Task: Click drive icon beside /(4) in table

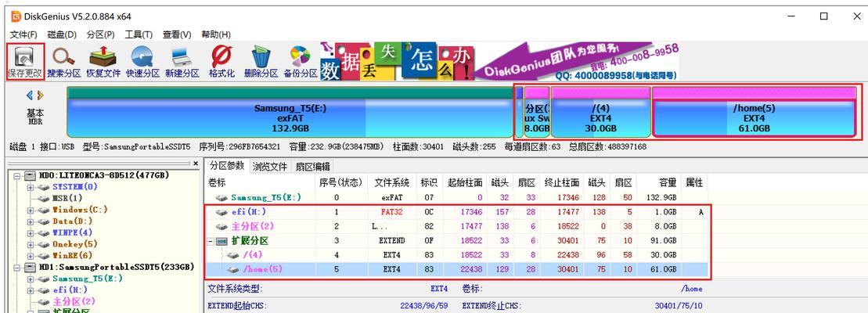Action: pyautogui.click(x=232, y=256)
